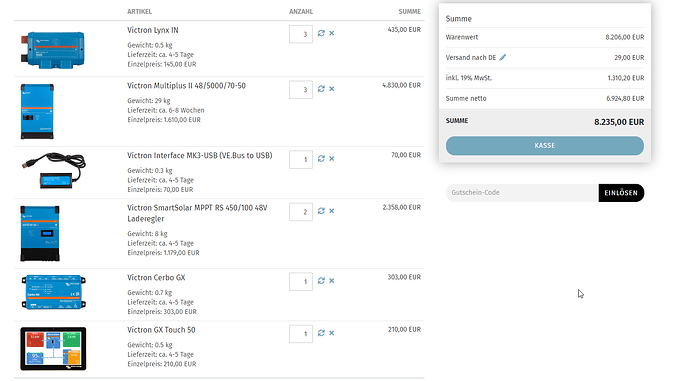Click the EINLÖSEN button

[621, 193]
